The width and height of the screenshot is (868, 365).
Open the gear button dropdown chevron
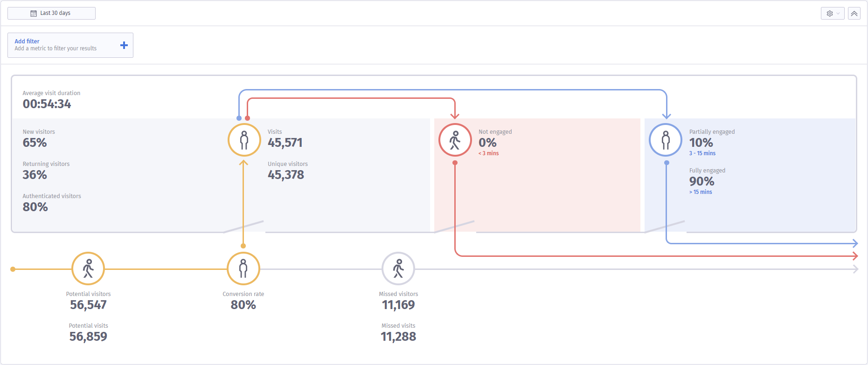pos(837,13)
